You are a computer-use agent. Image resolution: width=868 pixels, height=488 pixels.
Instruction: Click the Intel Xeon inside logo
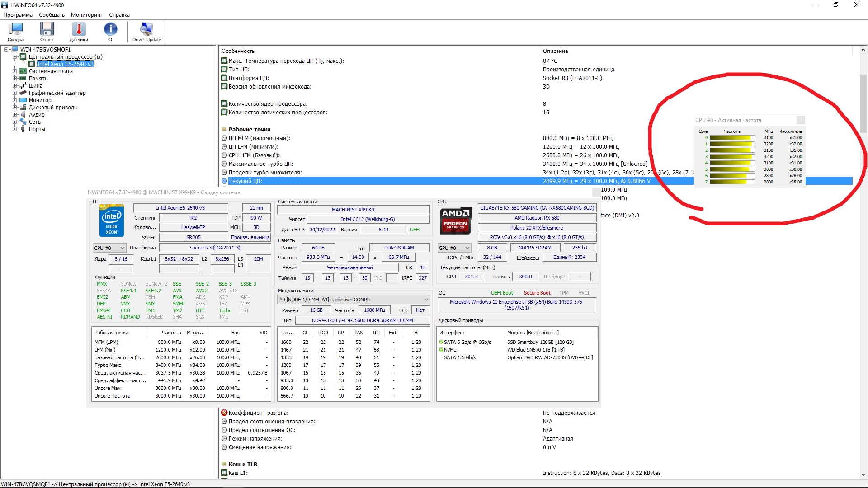[x=112, y=221]
